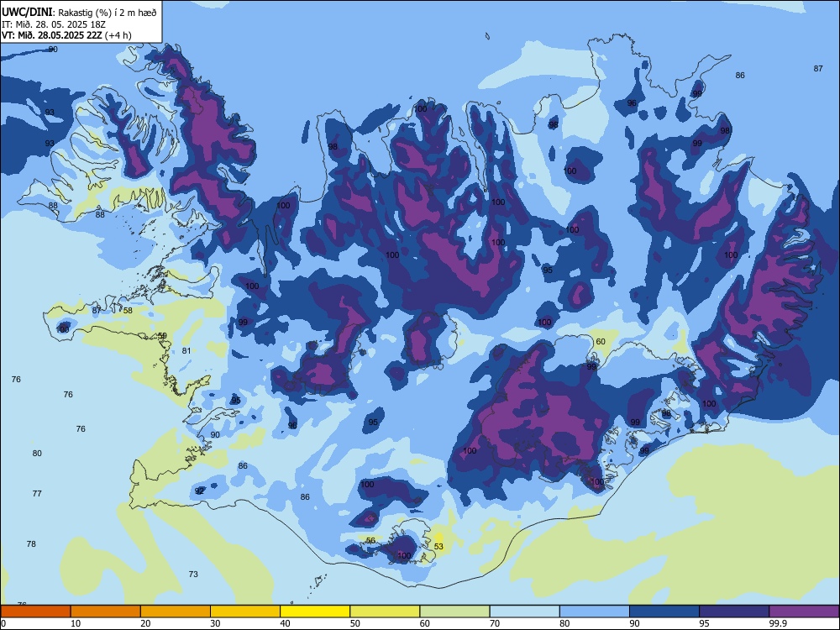Screen dimensions: 840x630
Task: Select the 90–95 dark blue legend swatch
Action: [x=664, y=612]
